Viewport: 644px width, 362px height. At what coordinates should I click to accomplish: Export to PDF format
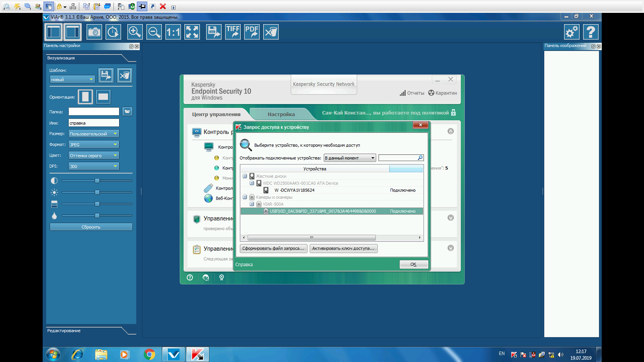click(x=252, y=32)
